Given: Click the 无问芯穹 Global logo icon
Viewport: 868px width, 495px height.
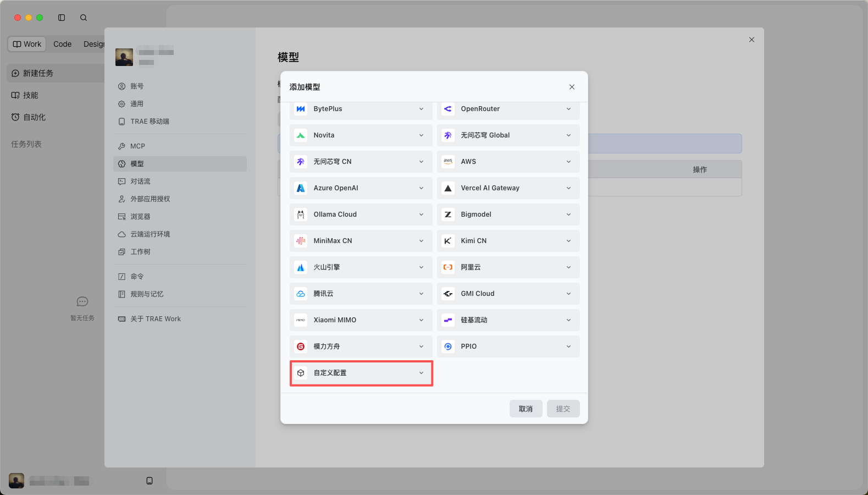Looking at the screenshot, I should click(x=448, y=135).
